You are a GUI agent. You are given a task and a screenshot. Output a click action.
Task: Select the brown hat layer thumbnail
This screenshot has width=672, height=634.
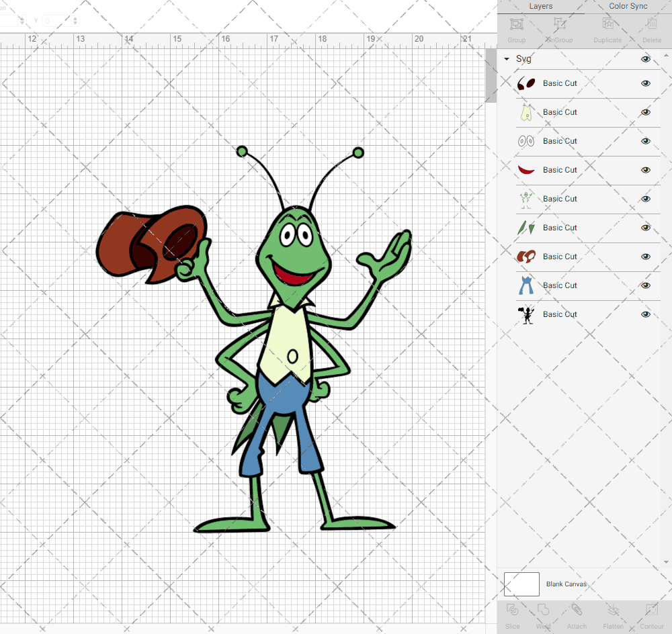tap(526, 257)
